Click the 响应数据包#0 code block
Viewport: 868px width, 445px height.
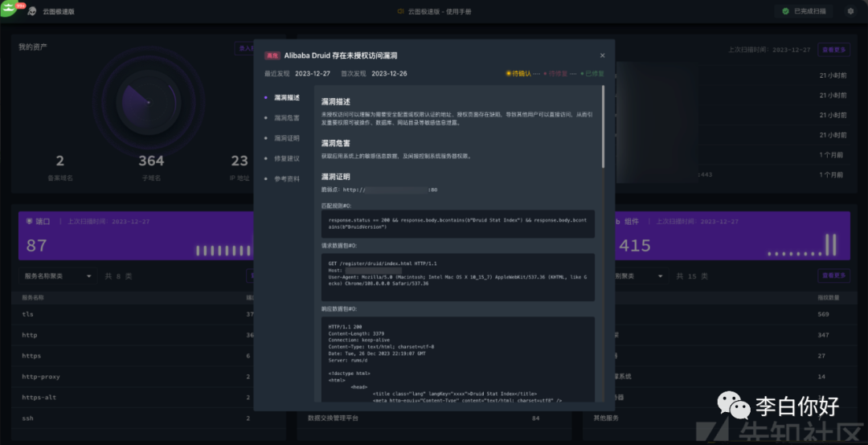[x=458, y=359]
